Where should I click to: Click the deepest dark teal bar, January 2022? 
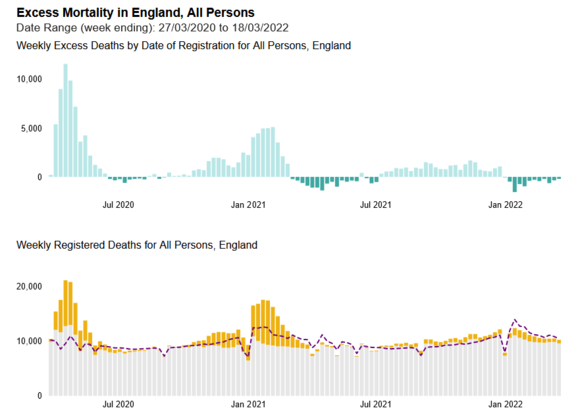(x=515, y=184)
